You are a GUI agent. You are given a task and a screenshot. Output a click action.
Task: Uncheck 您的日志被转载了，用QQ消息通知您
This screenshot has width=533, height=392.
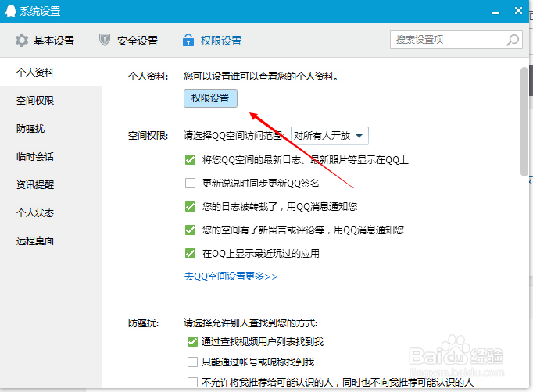point(190,206)
